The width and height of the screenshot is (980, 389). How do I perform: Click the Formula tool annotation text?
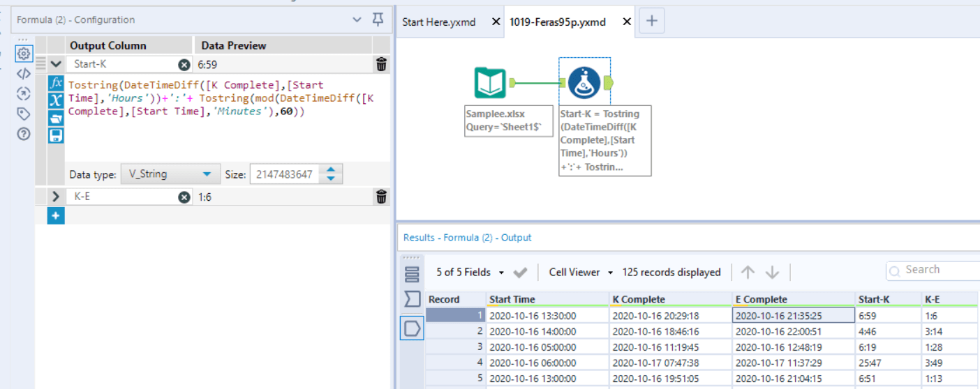click(x=605, y=140)
